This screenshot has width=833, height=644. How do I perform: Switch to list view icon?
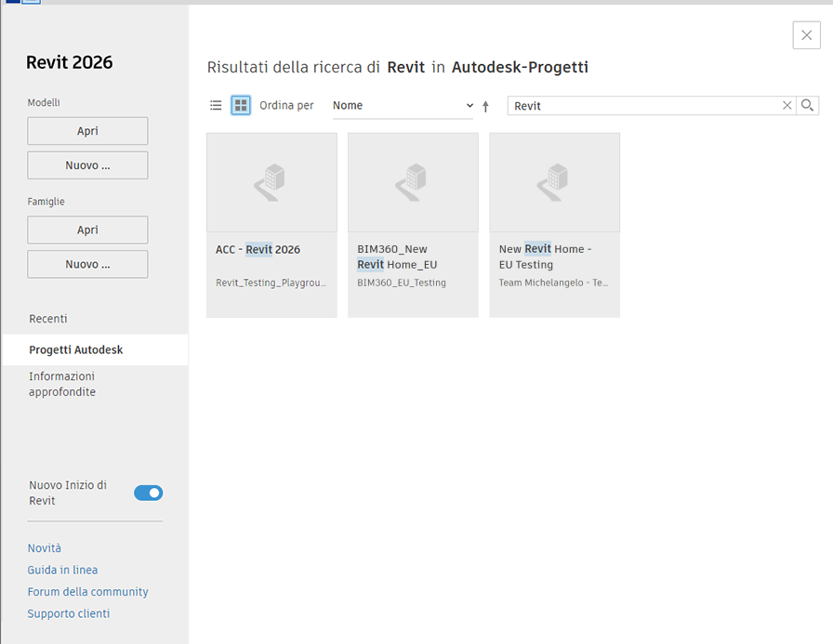point(216,105)
